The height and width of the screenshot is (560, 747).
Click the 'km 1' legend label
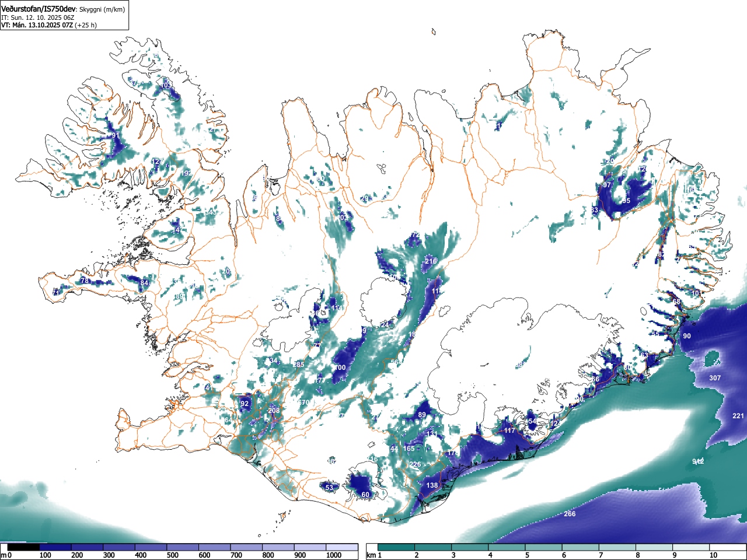pos(374,555)
